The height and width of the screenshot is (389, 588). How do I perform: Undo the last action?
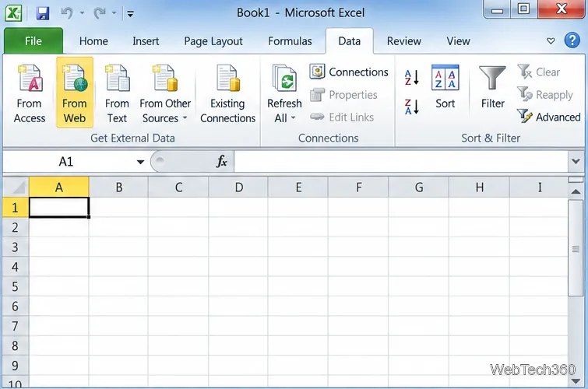pyautogui.click(x=67, y=13)
